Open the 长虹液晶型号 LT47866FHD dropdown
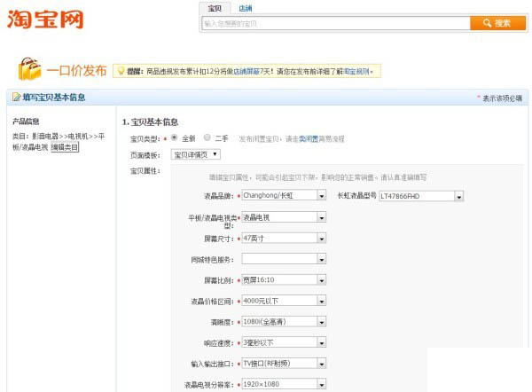 [x=421, y=196]
